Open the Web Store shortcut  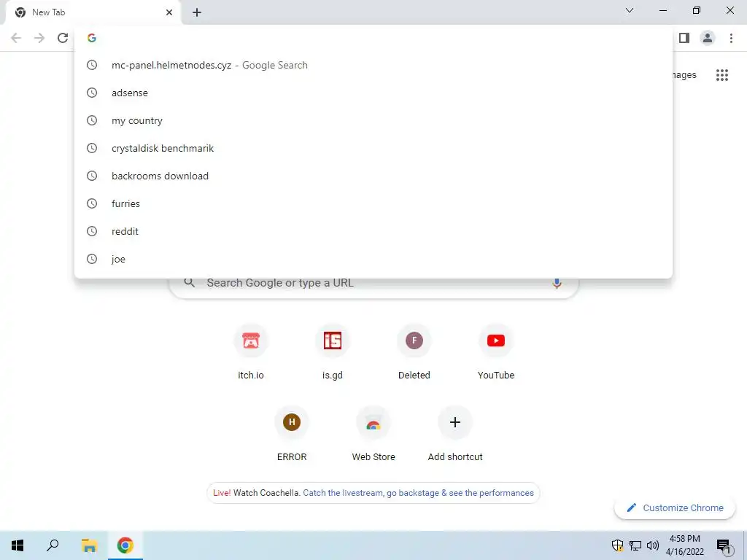pos(373,433)
